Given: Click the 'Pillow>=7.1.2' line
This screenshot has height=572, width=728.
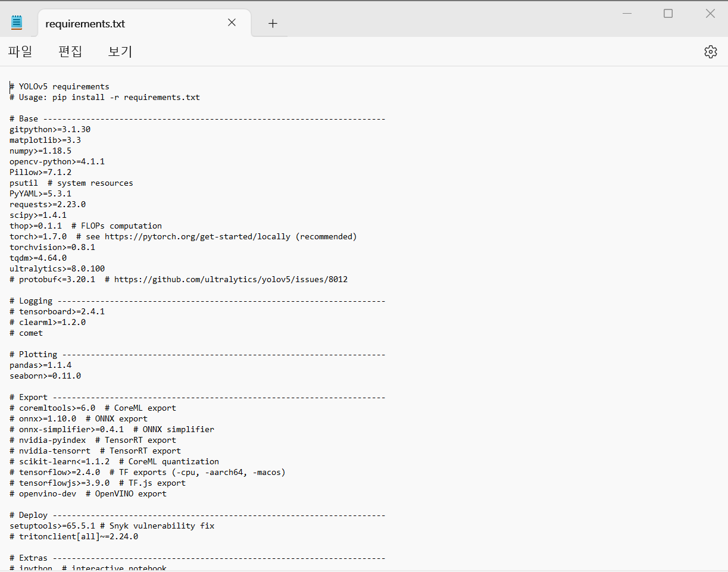Looking at the screenshot, I should 40,172.
